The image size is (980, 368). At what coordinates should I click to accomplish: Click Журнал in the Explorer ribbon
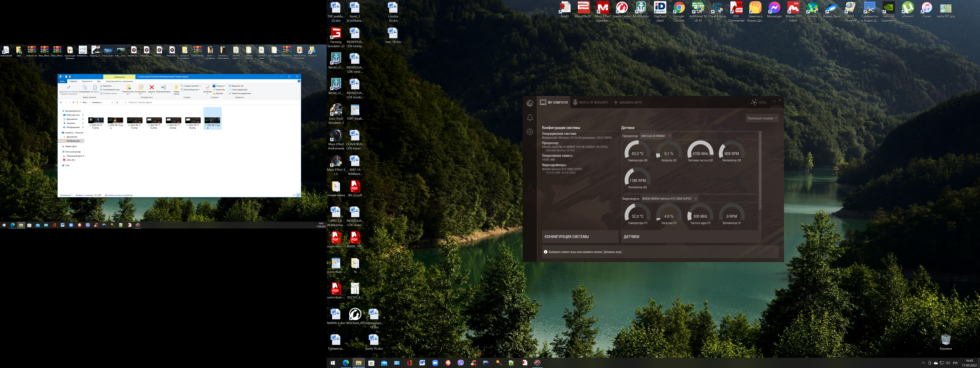tap(218, 93)
